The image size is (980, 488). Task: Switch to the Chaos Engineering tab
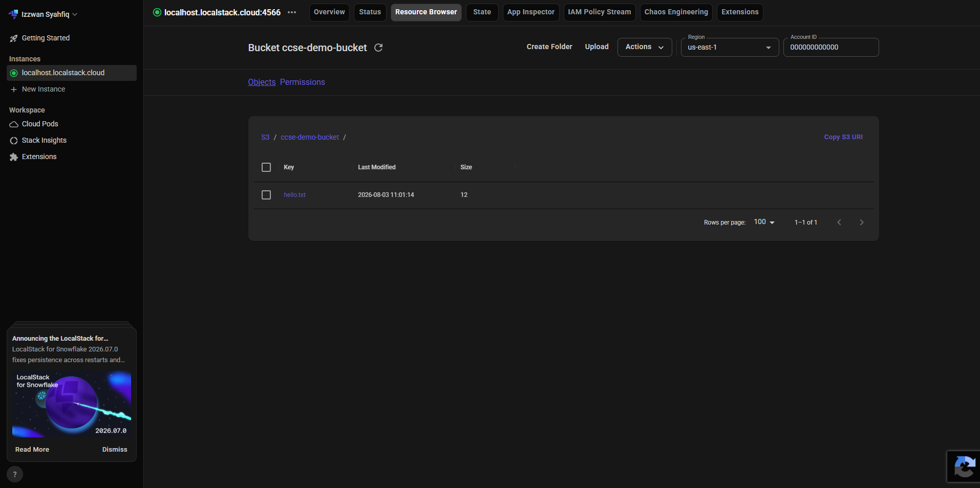pyautogui.click(x=676, y=12)
